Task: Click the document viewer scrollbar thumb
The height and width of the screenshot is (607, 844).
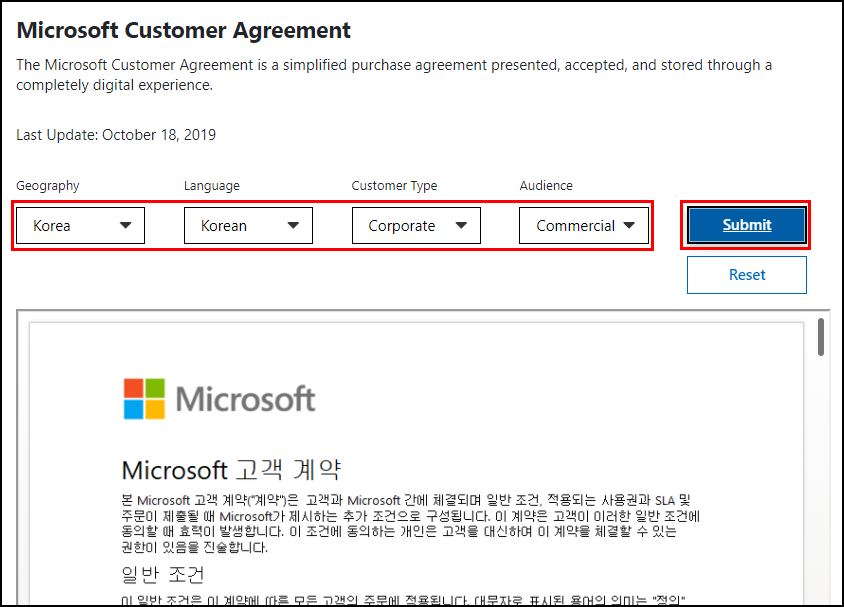Action: coord(821,337)
